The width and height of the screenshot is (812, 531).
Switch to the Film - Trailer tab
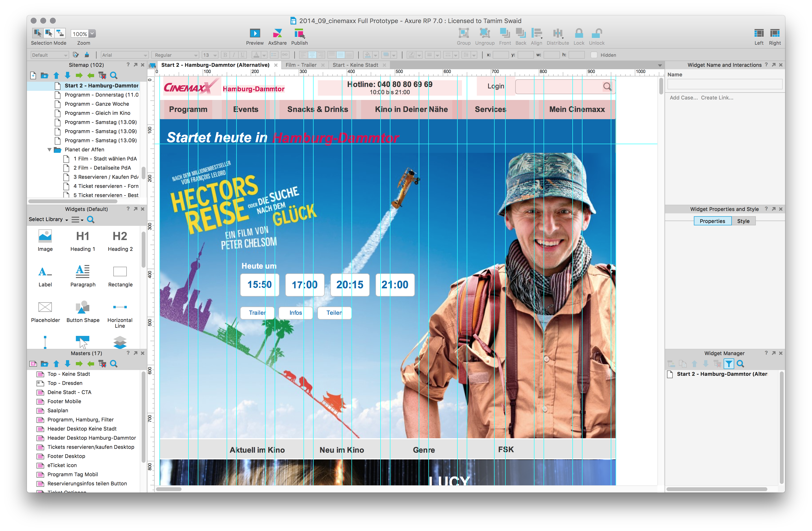301,65
